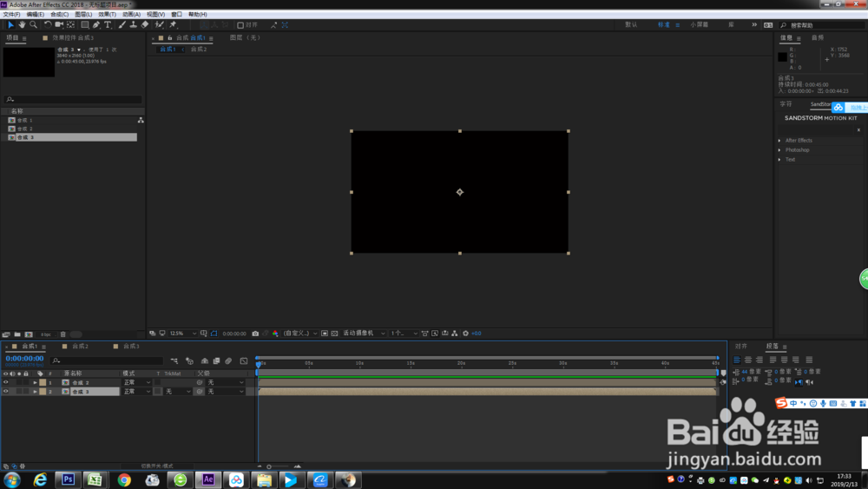Select the Selection arrow tool
The height and width of the screenshot is (489, 868).
[10, 25]
